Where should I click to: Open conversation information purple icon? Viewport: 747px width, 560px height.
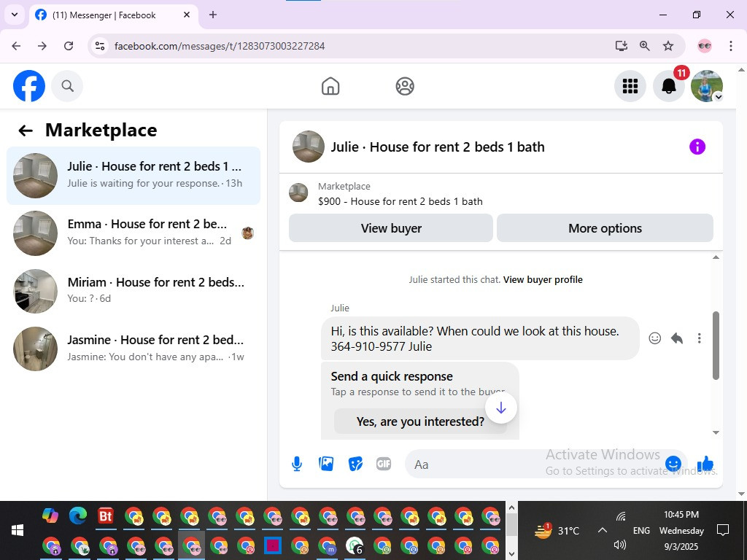pos(697,147)
